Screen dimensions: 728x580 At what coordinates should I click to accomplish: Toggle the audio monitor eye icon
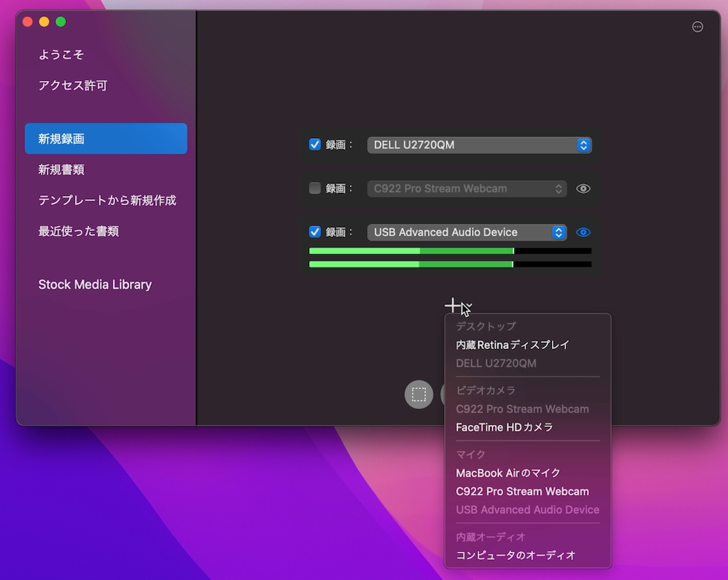(583, 232)
